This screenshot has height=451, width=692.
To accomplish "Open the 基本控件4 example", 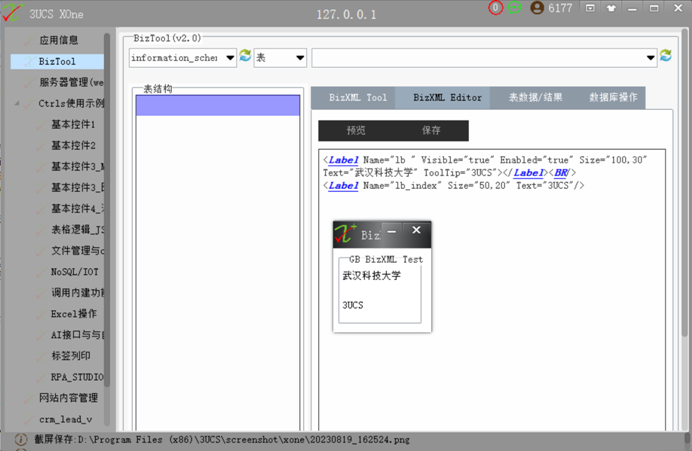I will pyautogui.click(x=78, y=208).
